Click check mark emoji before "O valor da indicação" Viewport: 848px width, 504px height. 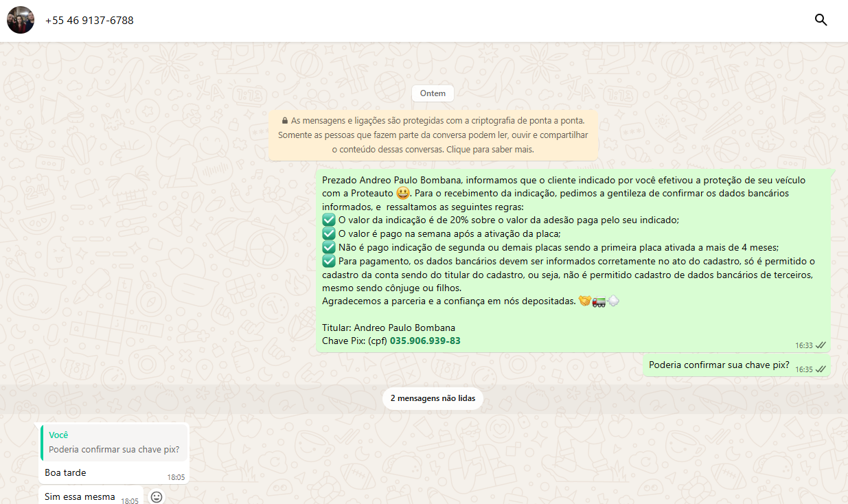click(x=329, y=220)
